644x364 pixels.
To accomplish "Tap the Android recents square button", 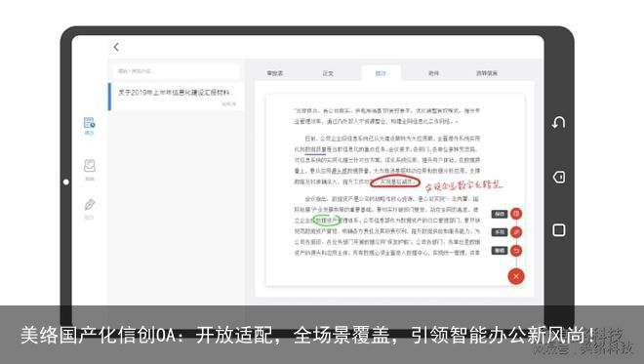I will click(x=558, y=230).
